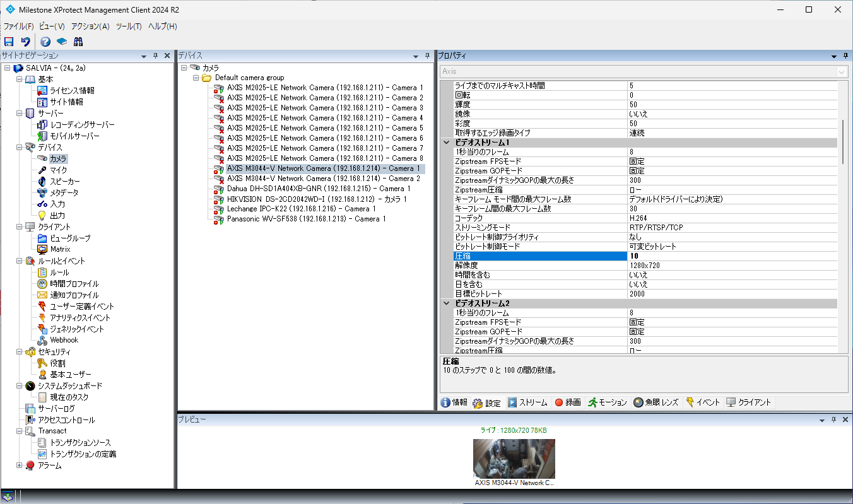Image resolution: width=853 pixels, height=504 pixels.
Task: Click the Undo toolbar icon
Action: [x=25, y=42]
